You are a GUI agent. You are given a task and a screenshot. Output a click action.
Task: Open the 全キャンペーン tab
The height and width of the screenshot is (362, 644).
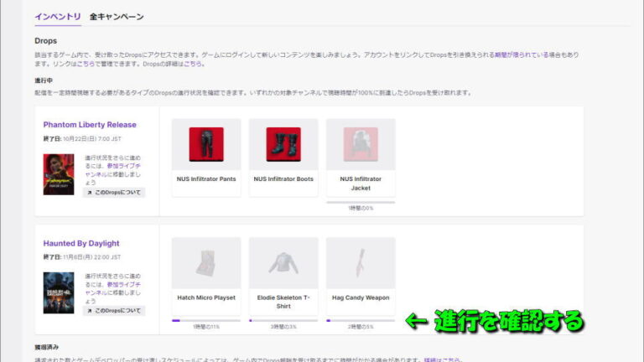pos(117,17)
